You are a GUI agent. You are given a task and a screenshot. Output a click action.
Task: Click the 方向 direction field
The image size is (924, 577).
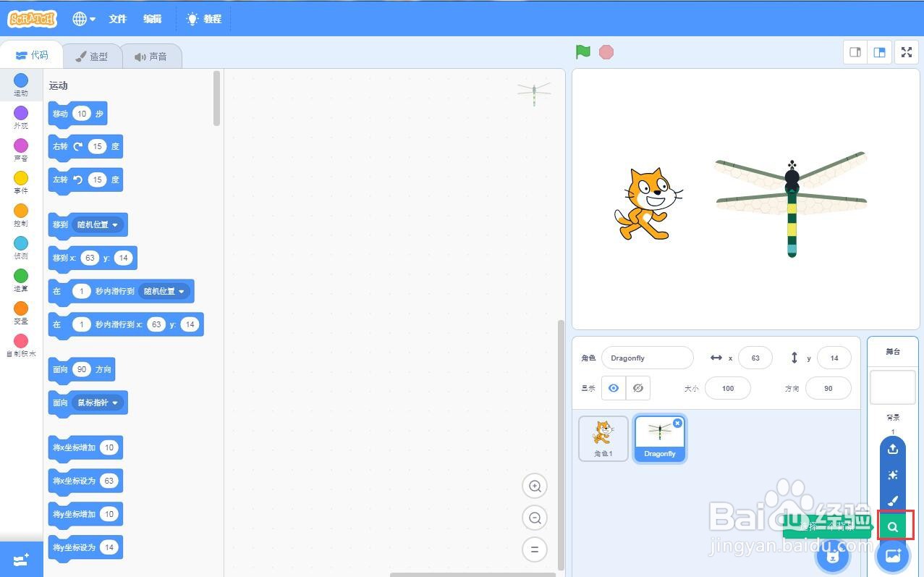coord(828,388)
